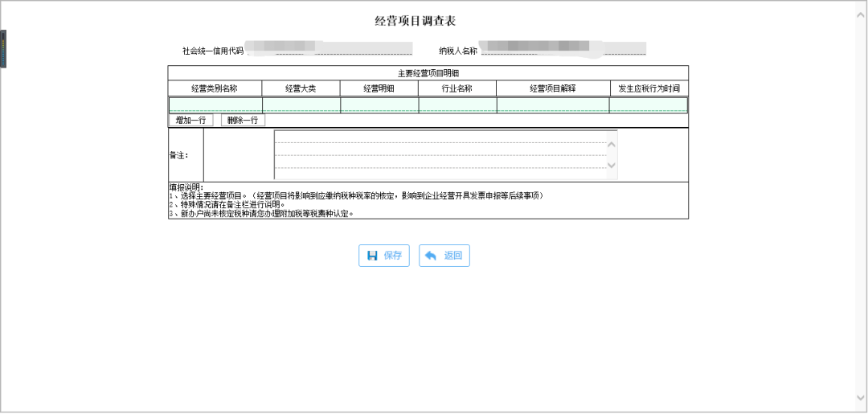Click the 备注： label
The image size is (868, 414).
(x=179, y=155)
